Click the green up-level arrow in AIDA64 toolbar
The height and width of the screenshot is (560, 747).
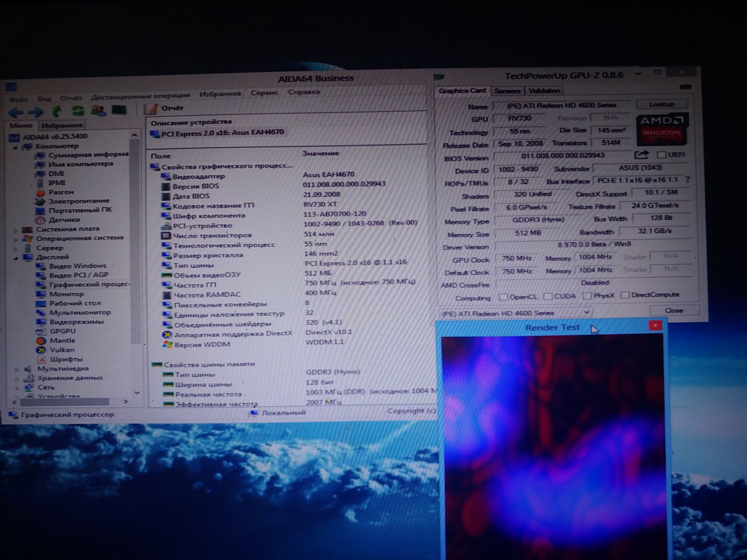pyautogui.click(x=57, y=112)
